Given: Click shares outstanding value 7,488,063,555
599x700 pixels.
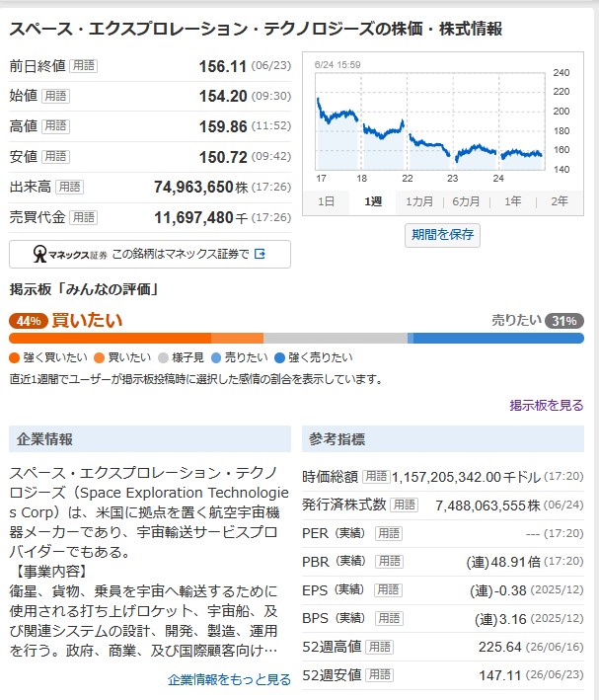Looking at the screenshot, I should tap(482, 506).
